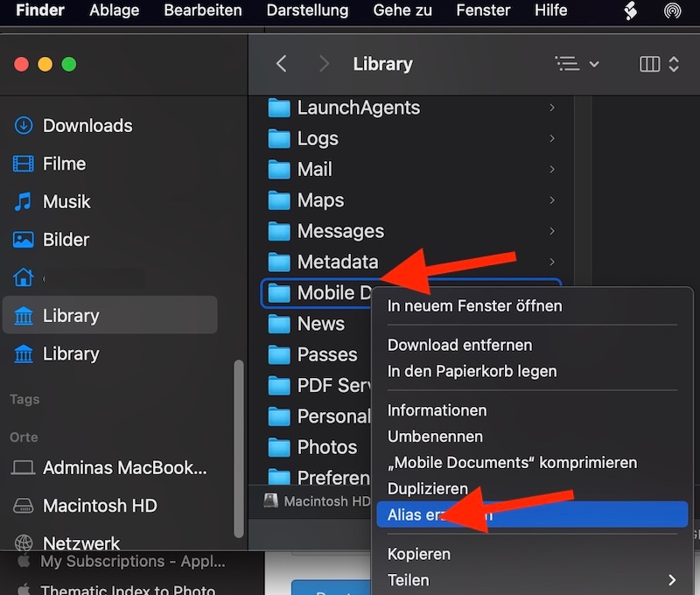Go forward with the right chevron
700x595 pixels.
[325, 64]
